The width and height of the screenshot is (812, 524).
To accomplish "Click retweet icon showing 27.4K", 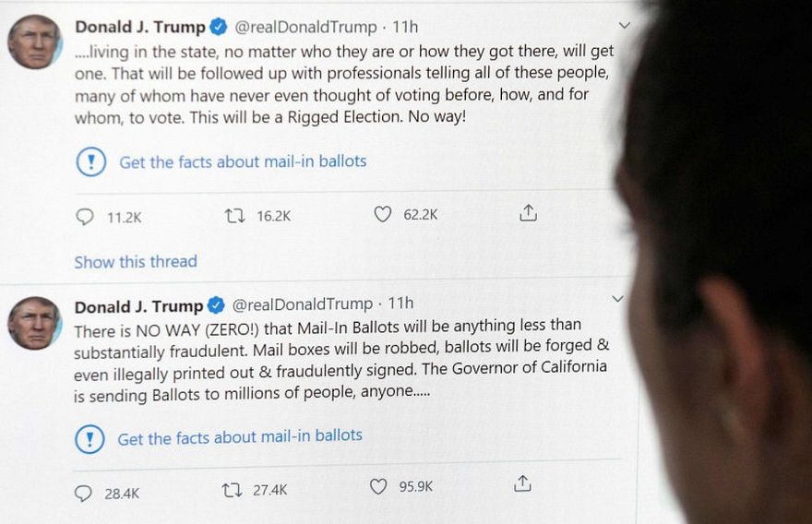I will coord(233,490).
